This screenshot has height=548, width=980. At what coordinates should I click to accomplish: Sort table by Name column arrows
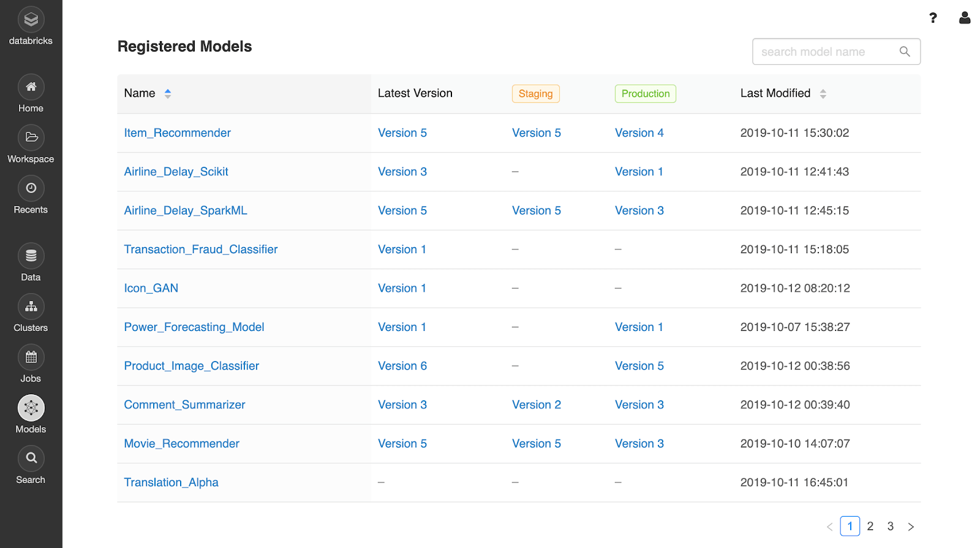click(x=168, y=94)
